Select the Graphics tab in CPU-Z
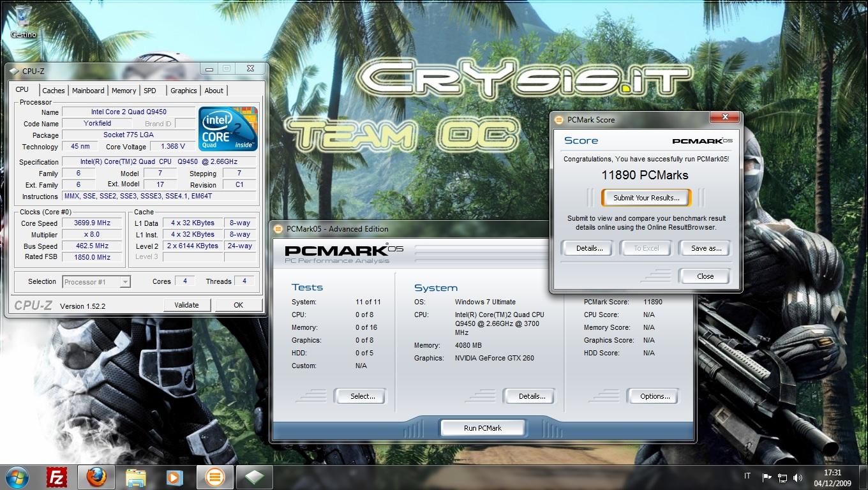 (184, 91)
